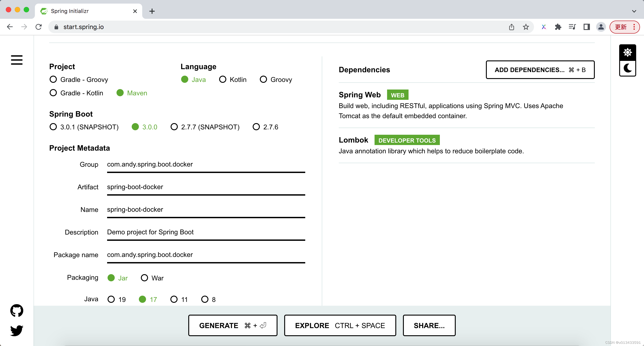Pick Java version 17
The width and height of the screenshot is (644, 346).
(x=148, y=299)
